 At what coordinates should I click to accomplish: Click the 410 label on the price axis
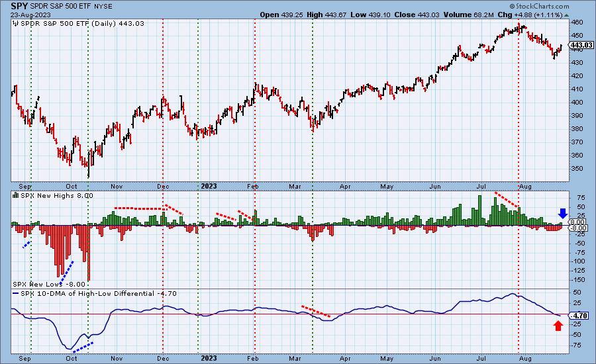pyautogui.click(x=577, y=89)
